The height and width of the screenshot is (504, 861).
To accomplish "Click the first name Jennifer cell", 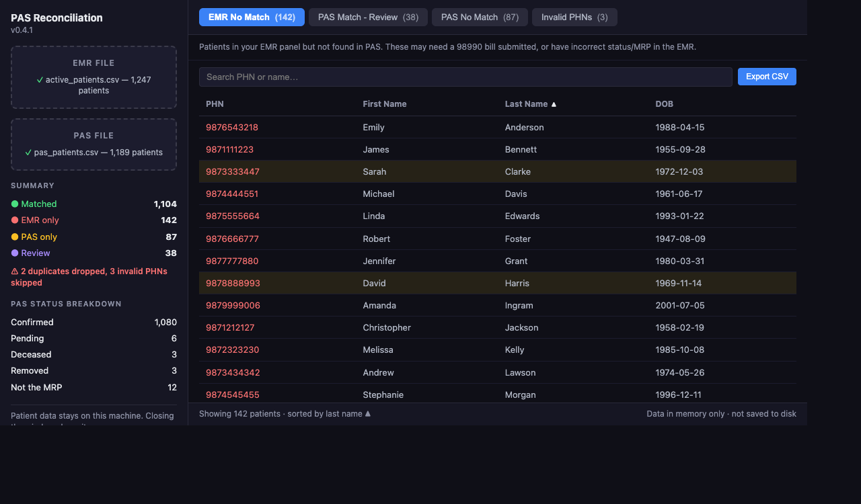I will tap(379, 261).
